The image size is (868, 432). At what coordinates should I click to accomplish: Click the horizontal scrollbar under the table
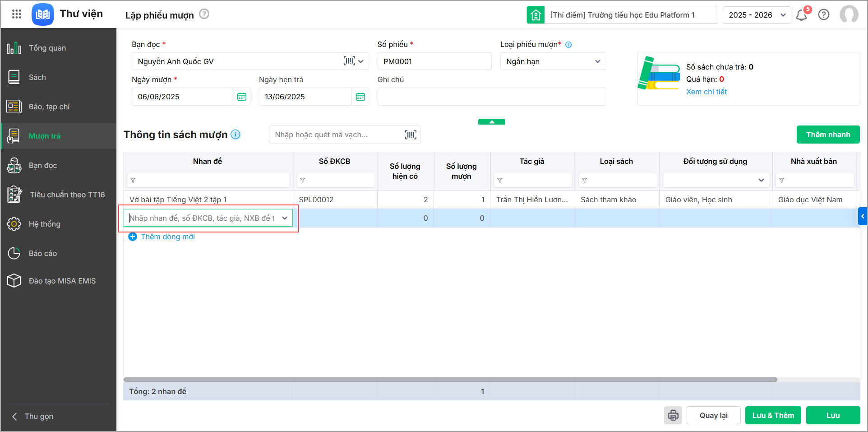(x=450, y=380)
